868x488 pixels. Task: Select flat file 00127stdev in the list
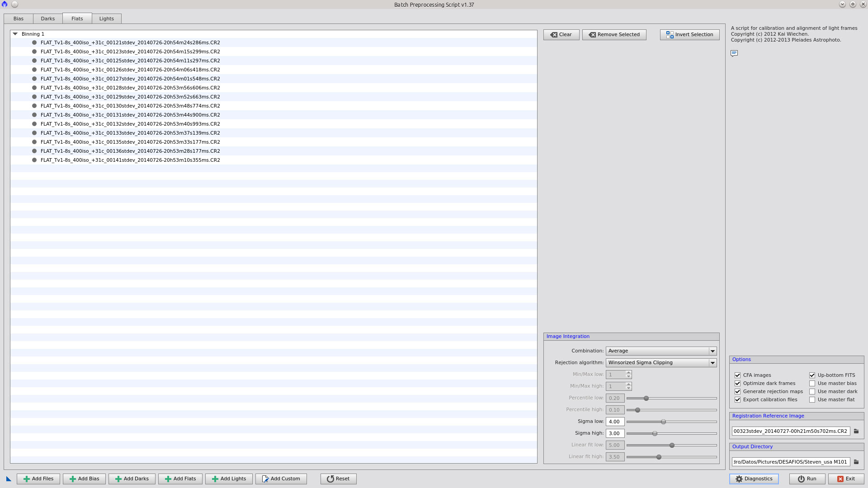point(130,79)
